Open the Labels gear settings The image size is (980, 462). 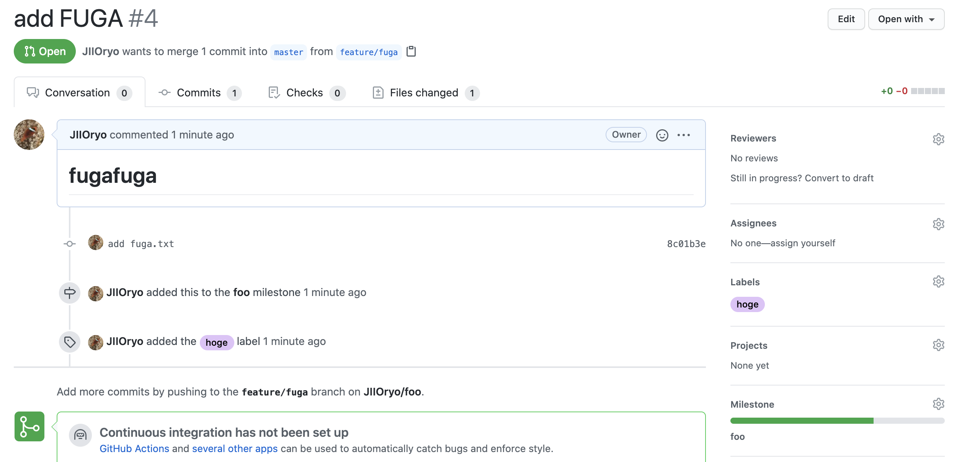[x=938, y=282]
